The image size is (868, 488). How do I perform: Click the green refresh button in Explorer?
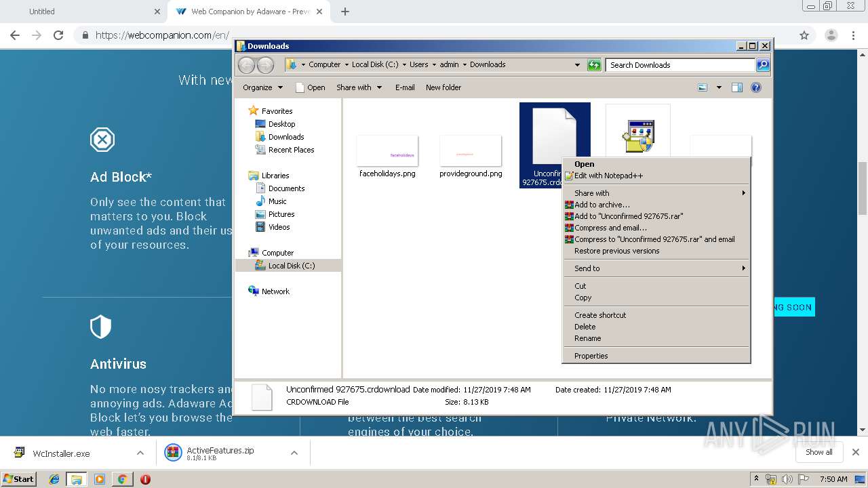[x=594, y=65]
